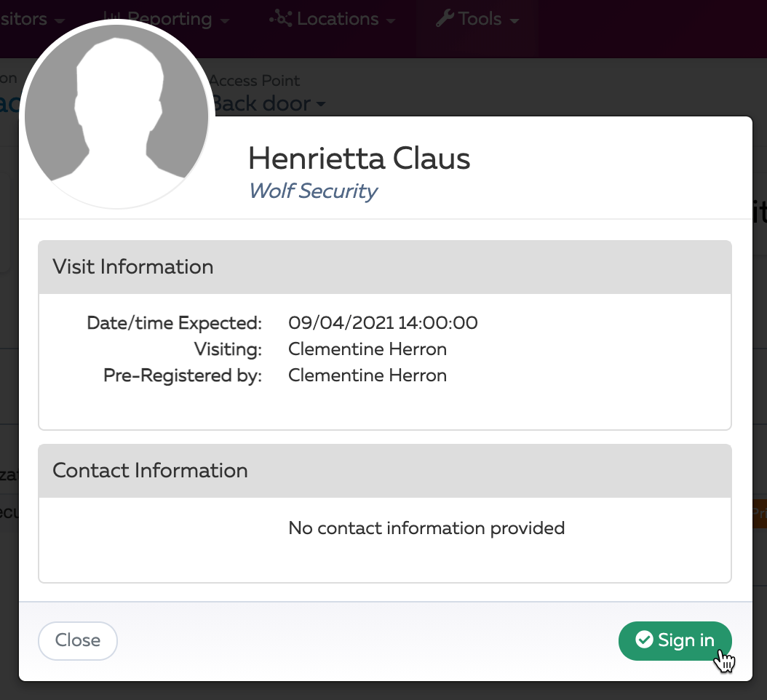Screen dimensions: 767x700
Task: Open the Locations menu
Action: tap(332, 19)
